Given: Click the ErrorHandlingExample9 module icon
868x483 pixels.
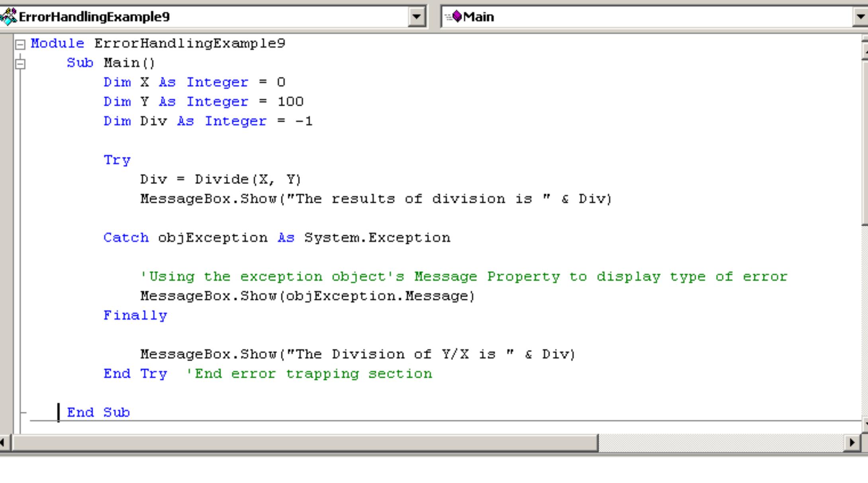Looking at the screenshot, I should point(9,17).
